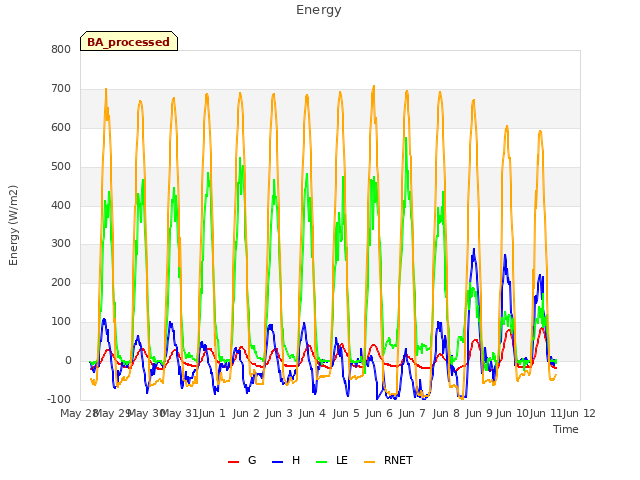Click the BA_processed annotation box
The height and width of the screenshot is (480, 640).
click(129, 41)
